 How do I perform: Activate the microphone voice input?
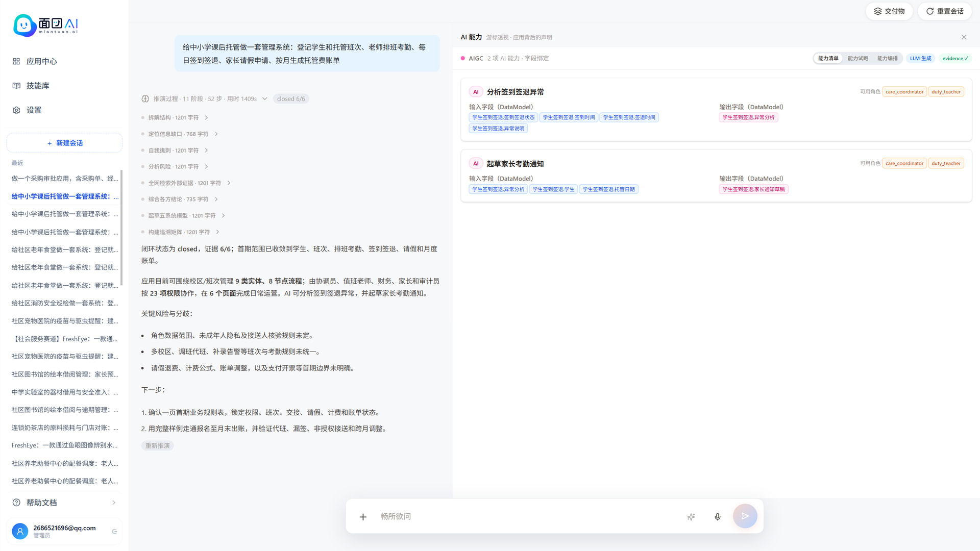coord(718,517)
